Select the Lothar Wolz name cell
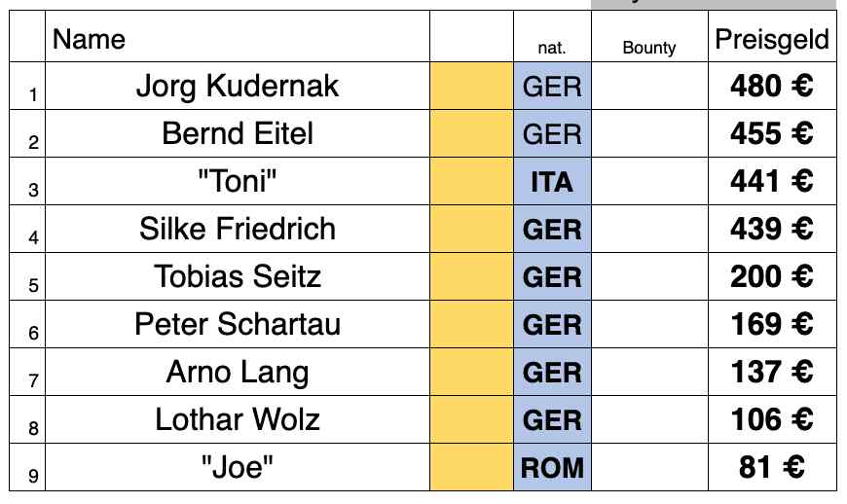This screenshot has width=847, height=504. 238,419
